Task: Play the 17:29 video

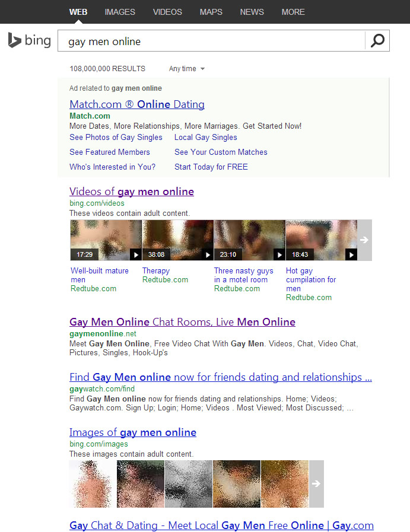Action: (106, 240)
